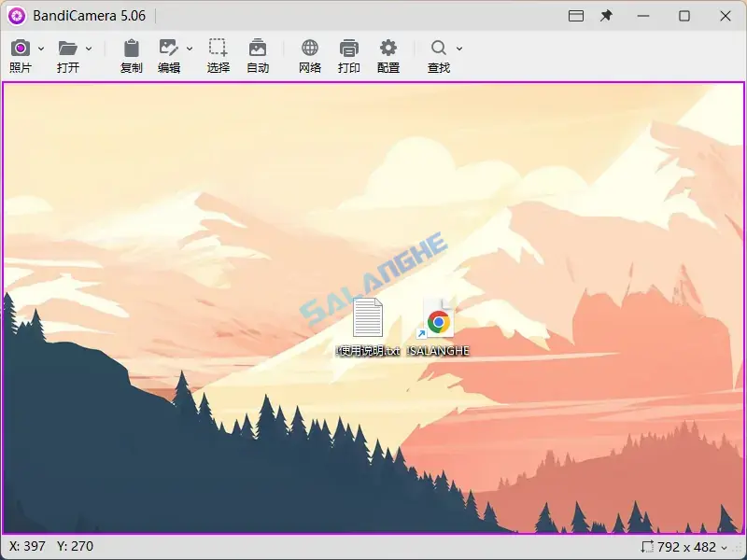Expand the dropdown next to 照片
Image resolution: width=747 pixels, height=560 pixels.
[40, 48]
